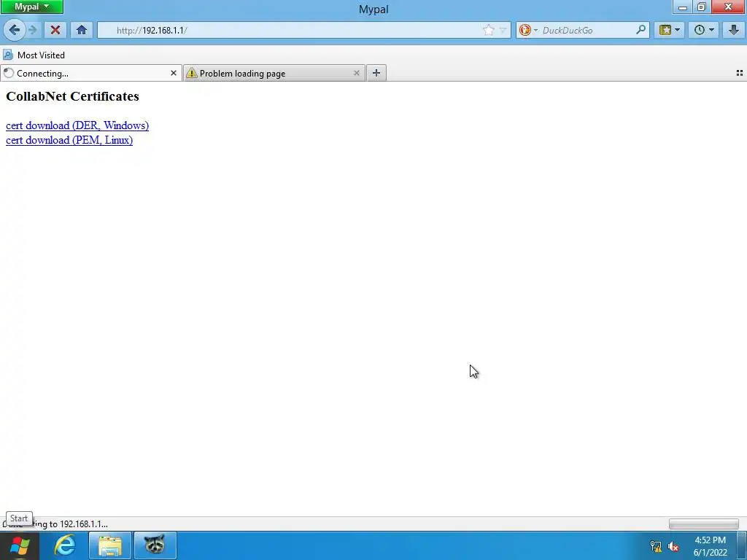Image resolution: width=747 pixels, height=560 pixels.
Task: Download the PEM Linux certificate
Action: coord(69,140)
